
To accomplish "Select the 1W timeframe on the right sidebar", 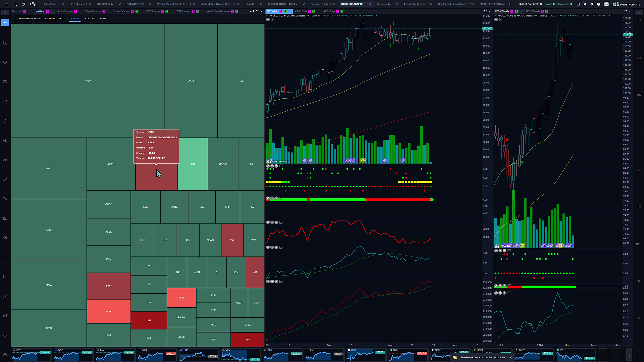I will click(639, 207).
